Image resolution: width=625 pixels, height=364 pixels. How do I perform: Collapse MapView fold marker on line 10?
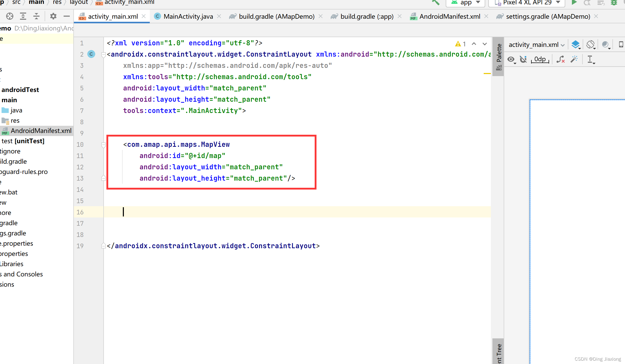pos(104,145)
